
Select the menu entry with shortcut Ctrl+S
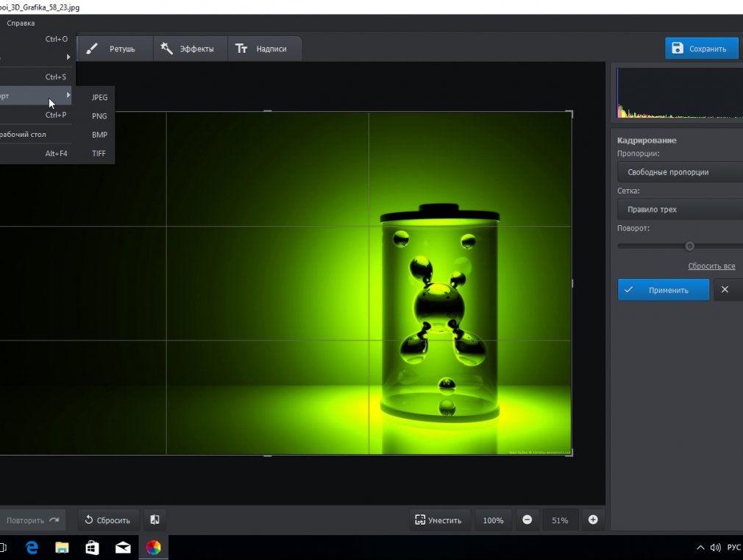click(36, 77)
